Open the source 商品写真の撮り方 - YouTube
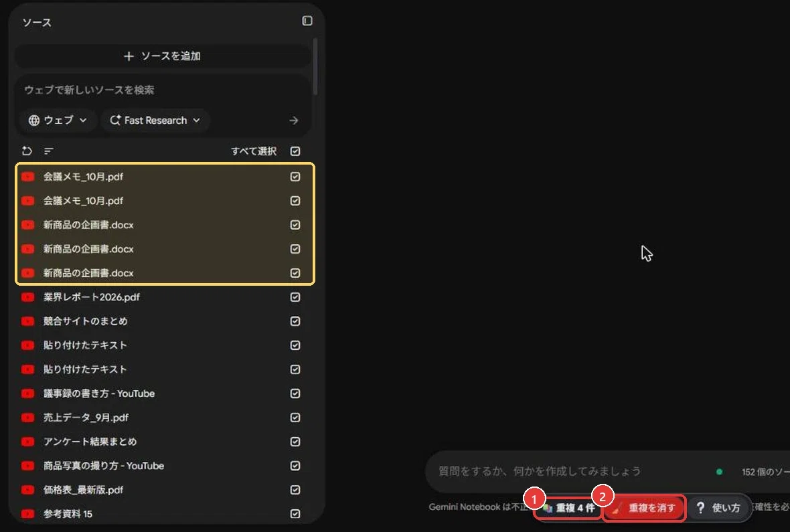 click(103, 466)
